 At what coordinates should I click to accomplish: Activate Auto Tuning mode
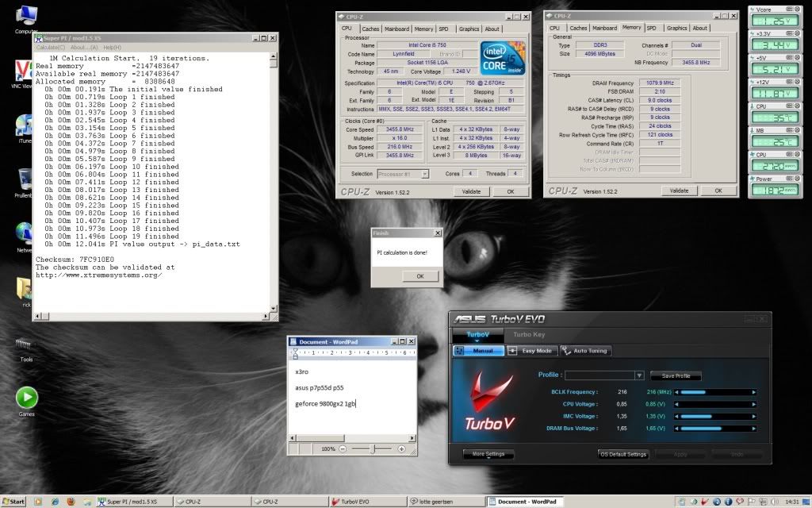point(585,351)
